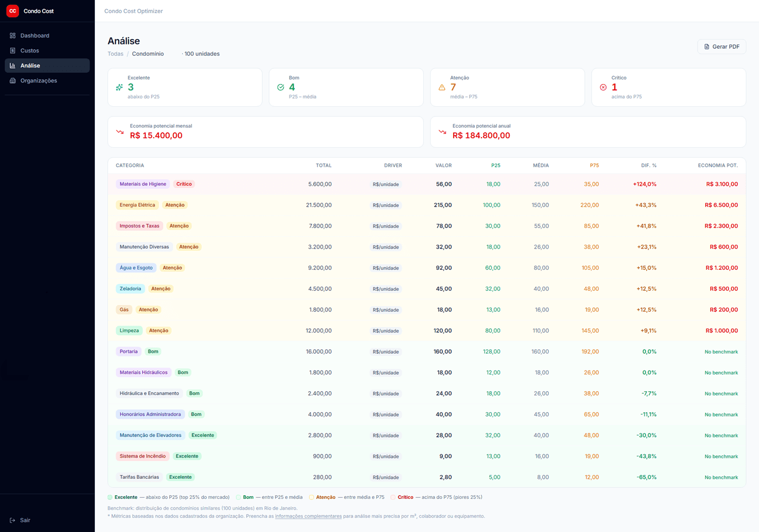Click the Sair logout icon
This screenshot has height=532, width=759.
(12, 520)
